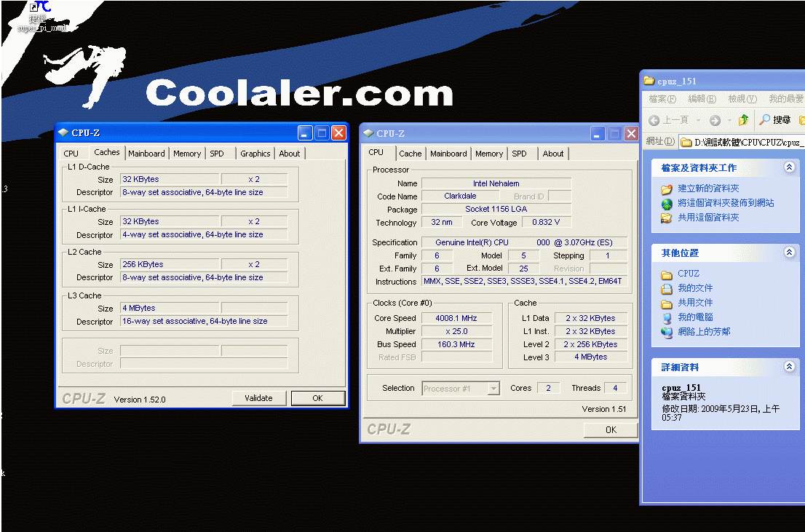The width and height of the screenshot is (805, 532).
Task: Select the Caches tab in CPU-Z 1.52
Action: coord(106,152)
